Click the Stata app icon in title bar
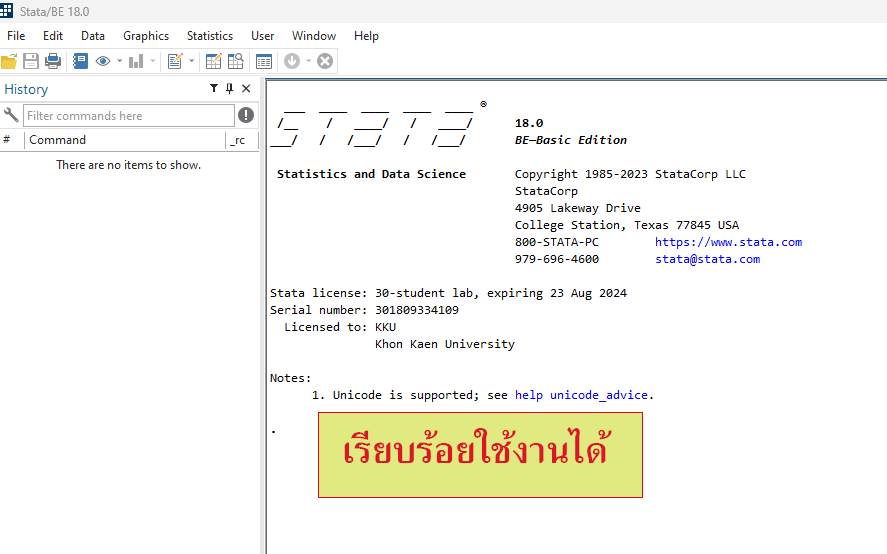Image resolution: width=887 pixels, height=554 pixels. pos(6,11)
